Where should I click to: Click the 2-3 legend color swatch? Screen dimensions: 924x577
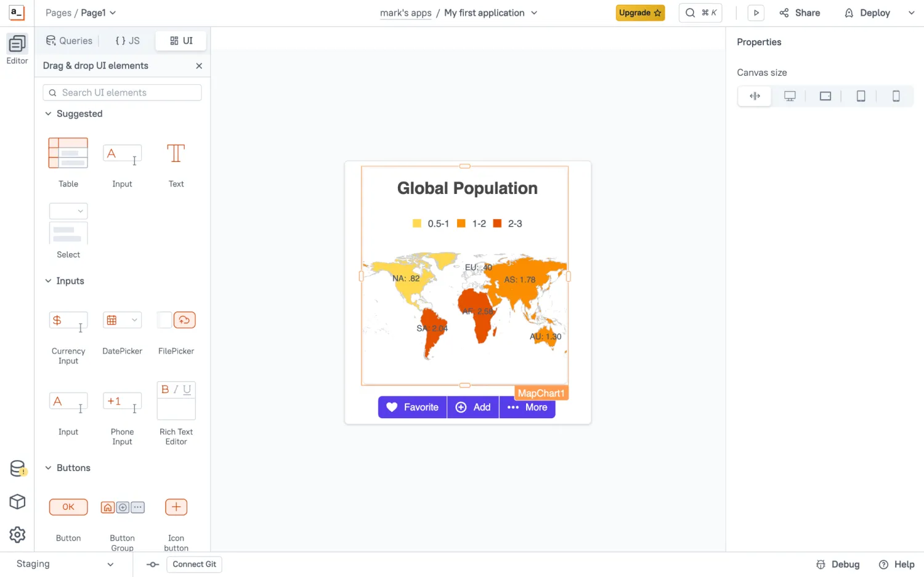tap(498, 224)
